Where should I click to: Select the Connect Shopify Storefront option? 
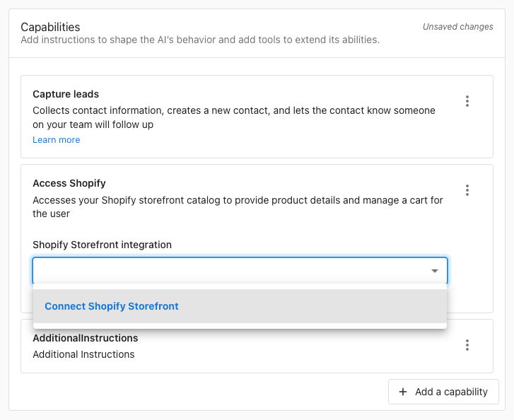pos(112,306)
